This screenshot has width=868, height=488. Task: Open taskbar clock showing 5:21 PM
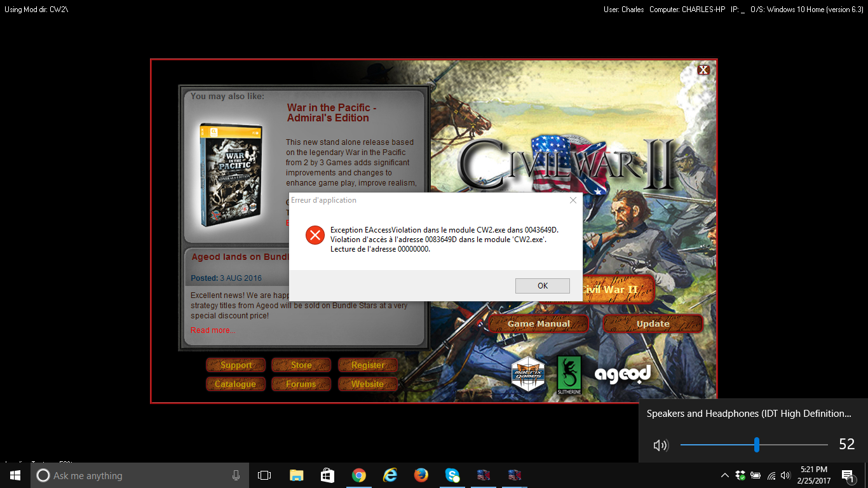[815, 475]
